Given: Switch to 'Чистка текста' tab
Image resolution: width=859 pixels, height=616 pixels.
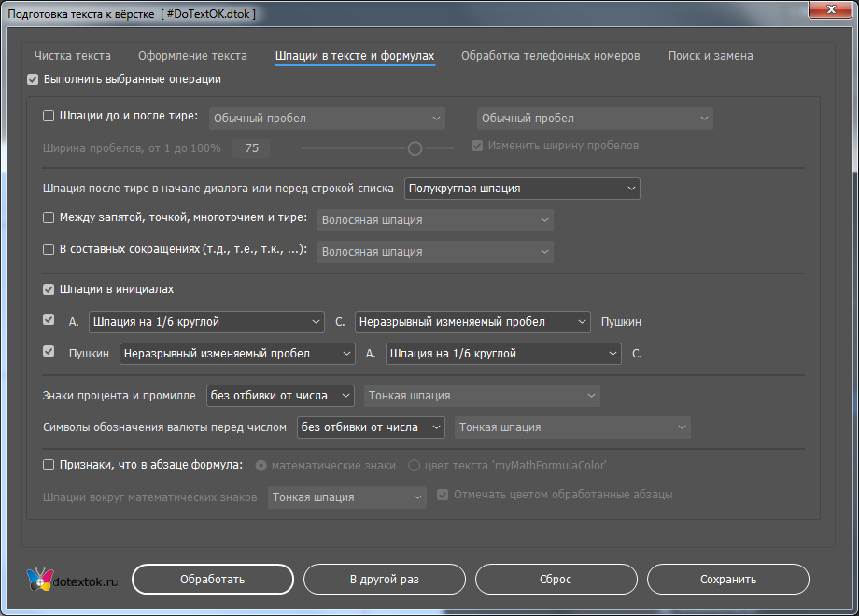Looking at the screenshot, I should pos(72,56).
